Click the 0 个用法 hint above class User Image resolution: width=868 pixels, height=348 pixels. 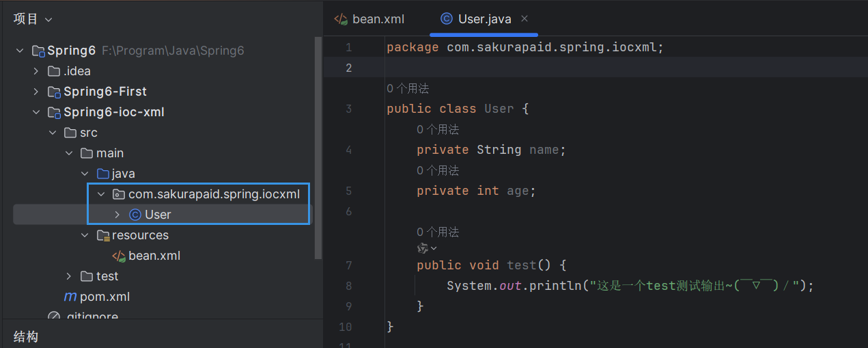408,88
